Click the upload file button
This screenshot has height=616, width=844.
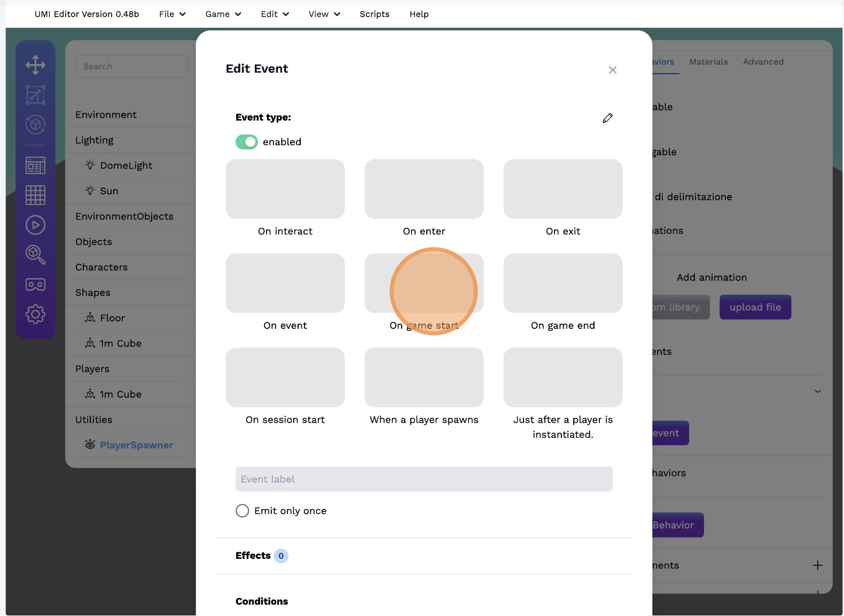[755, 307]
